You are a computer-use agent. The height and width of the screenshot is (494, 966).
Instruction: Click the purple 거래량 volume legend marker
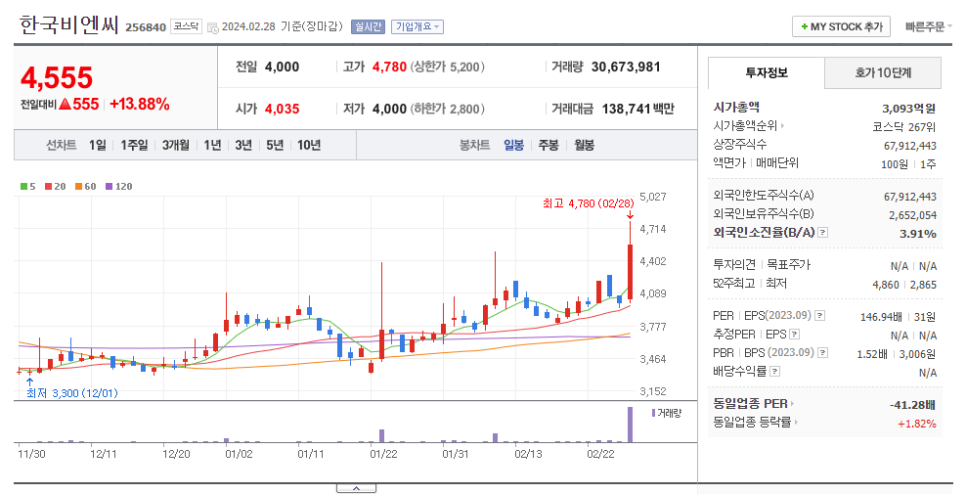pyautogui.click(x=653, y=413)
